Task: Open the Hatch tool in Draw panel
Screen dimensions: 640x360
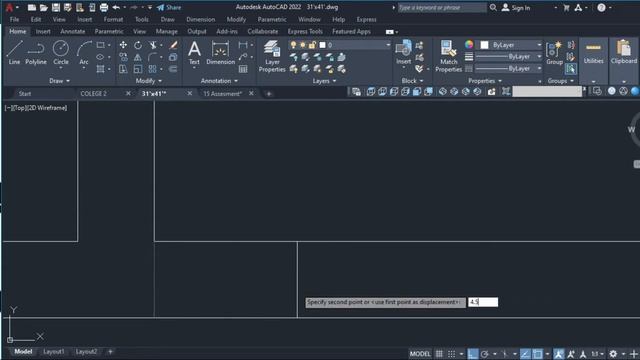Action: pos(100,69)
